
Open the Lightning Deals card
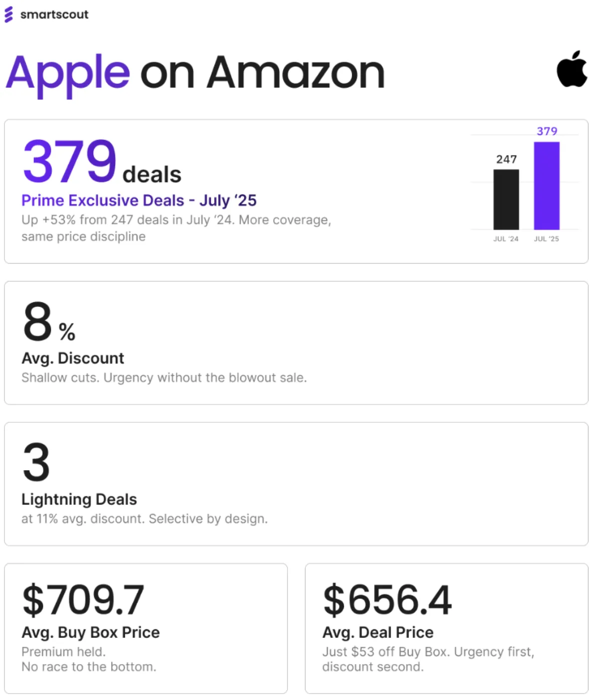click(x=296, y=484)
